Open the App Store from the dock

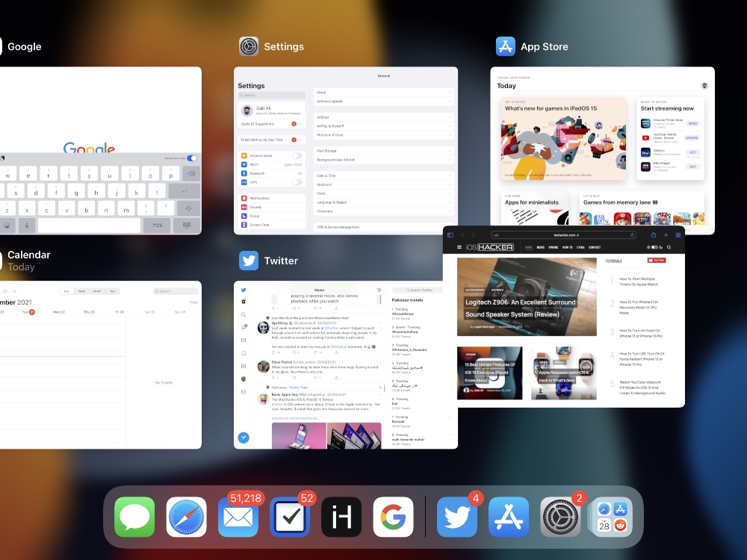click(x=509, y=517)
